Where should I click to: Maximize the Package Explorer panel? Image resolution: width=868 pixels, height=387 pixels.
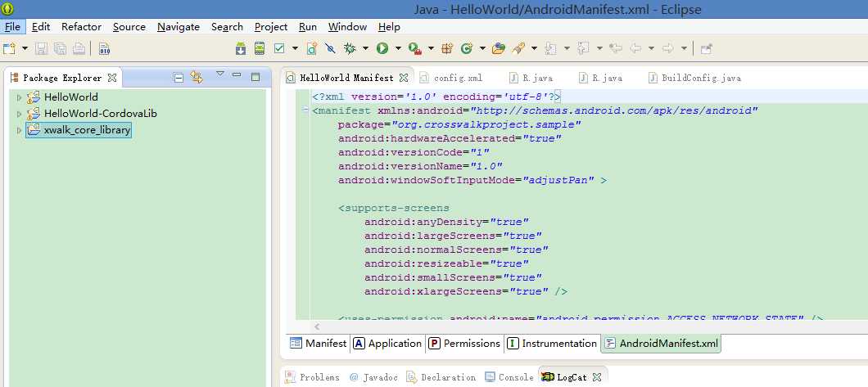point(255,77)
